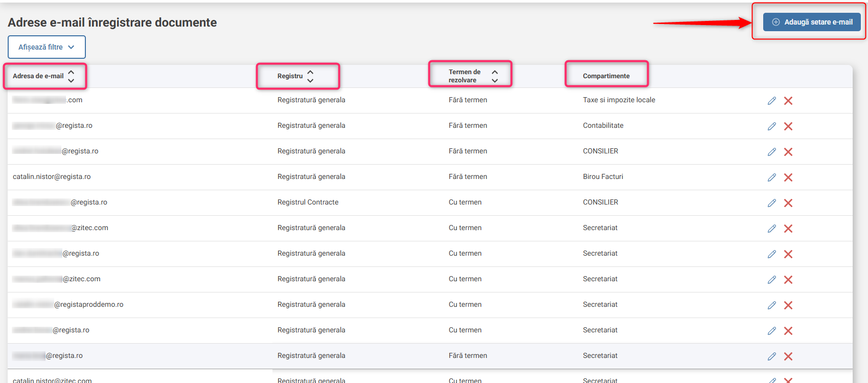Edit the CONSILIER row with Fără termen
The image size is (868, 383).
772,152
